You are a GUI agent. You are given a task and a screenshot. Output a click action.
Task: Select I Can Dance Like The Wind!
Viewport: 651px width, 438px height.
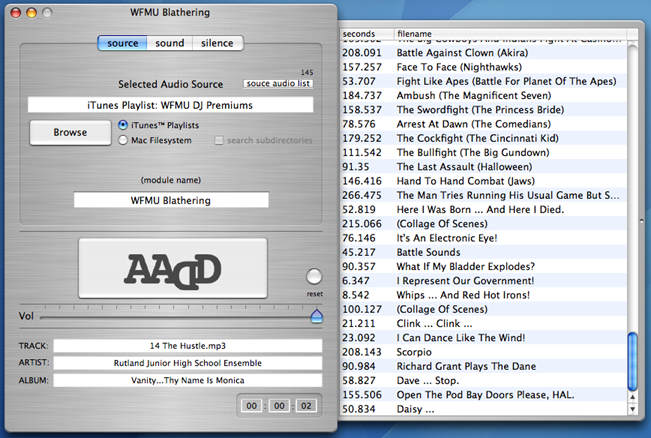click(x=483, y=338)
